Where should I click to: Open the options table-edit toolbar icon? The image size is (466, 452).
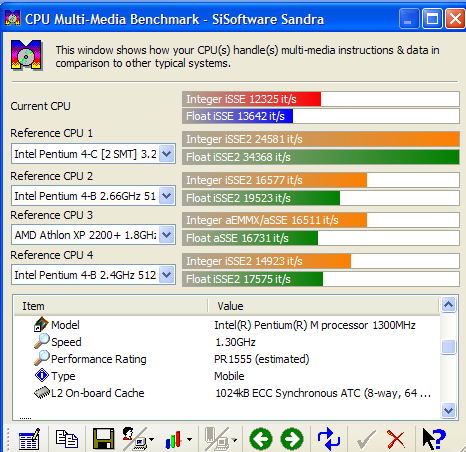(x=29, y=439)
